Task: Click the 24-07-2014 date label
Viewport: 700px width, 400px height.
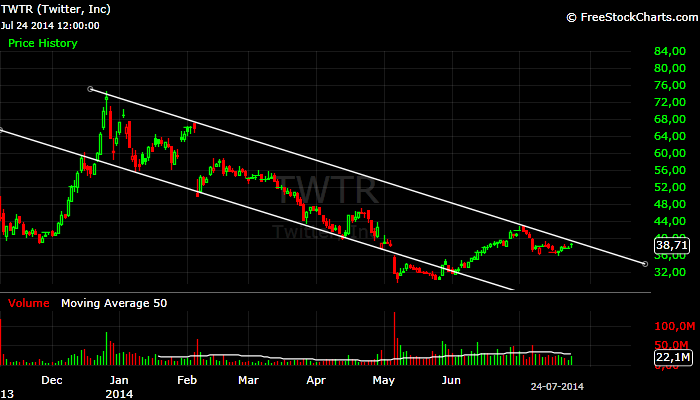Action: pos(557,387)
